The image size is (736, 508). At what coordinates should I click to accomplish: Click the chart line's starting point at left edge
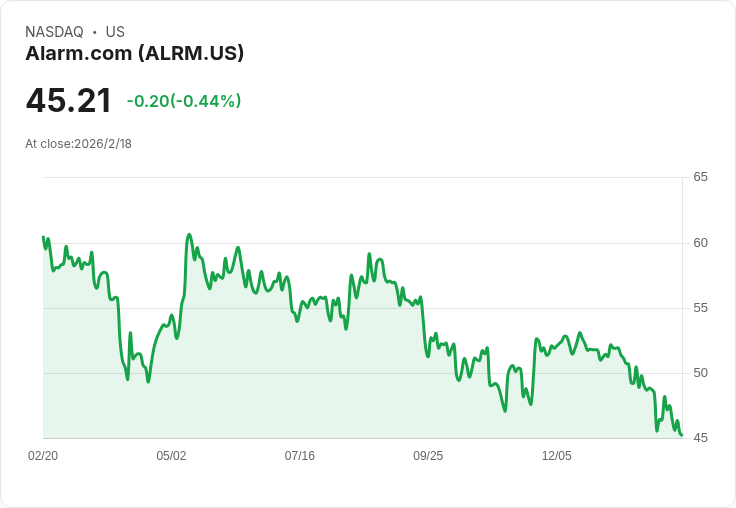click(43, 237)
